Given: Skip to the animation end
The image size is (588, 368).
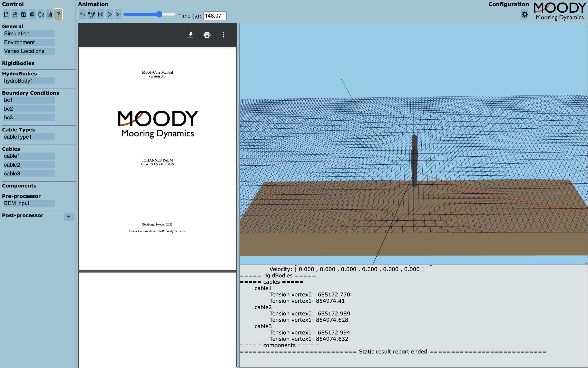Looking at the screenshot, I should pos(118,15).
